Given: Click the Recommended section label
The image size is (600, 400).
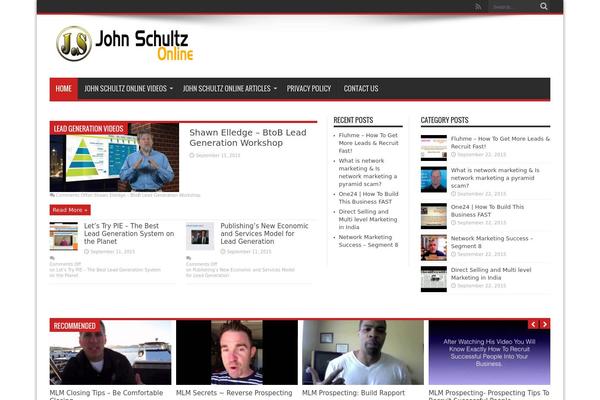Looking at the screenshot, I should [x=75, y=326].
